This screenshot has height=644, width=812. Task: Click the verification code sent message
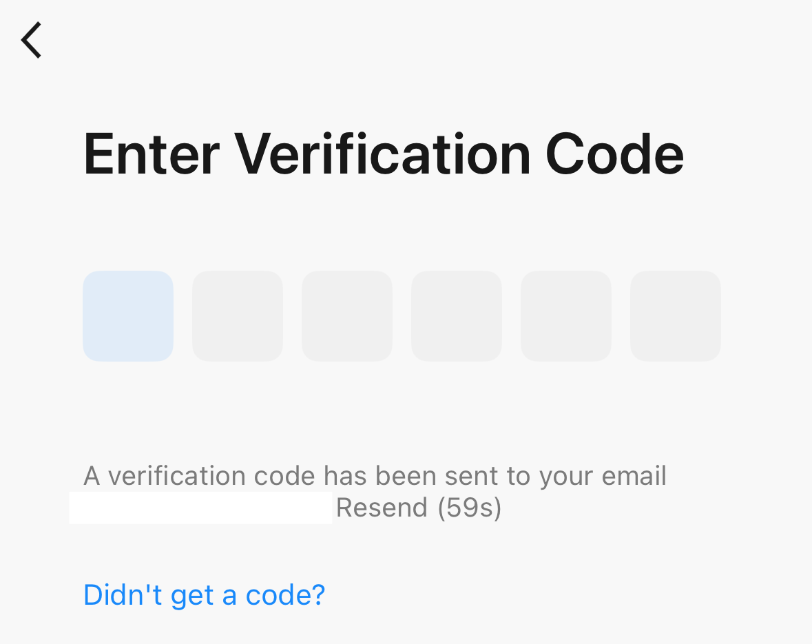(375, 476)
